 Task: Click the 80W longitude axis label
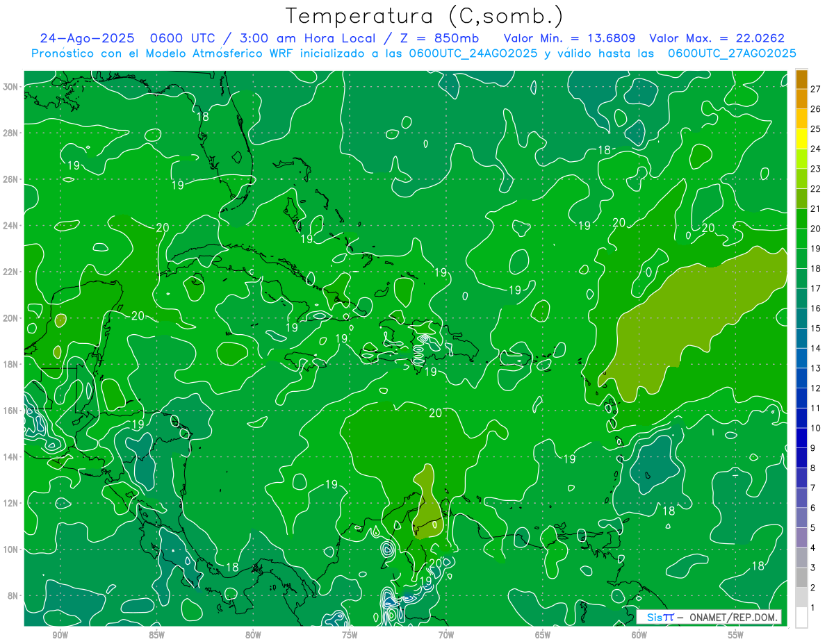click(253, 635)
